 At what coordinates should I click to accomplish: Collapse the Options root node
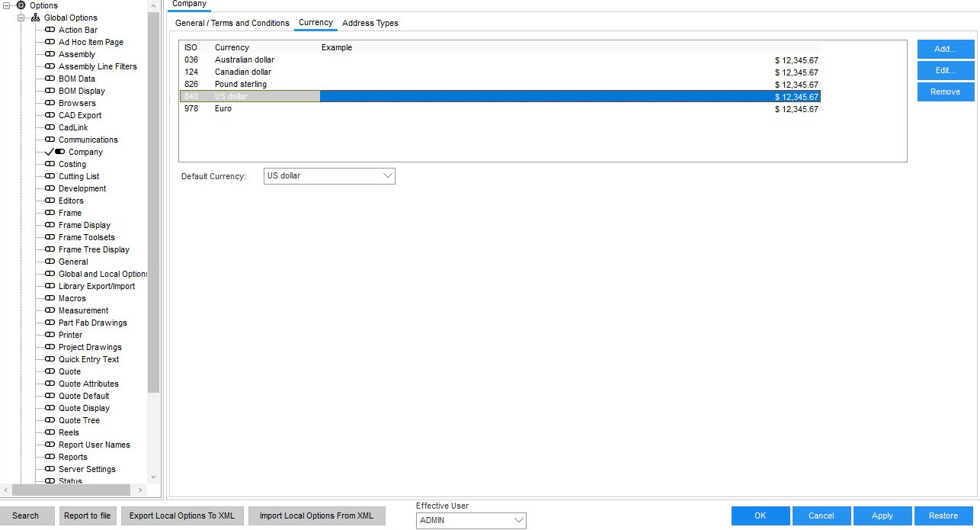7,5
